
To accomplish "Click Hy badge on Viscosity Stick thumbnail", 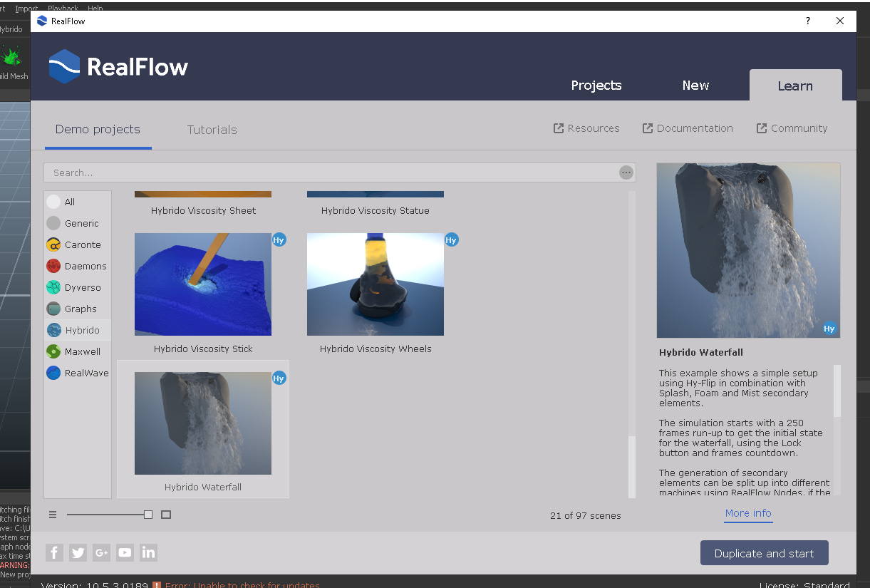I will [x=279, y=240].
